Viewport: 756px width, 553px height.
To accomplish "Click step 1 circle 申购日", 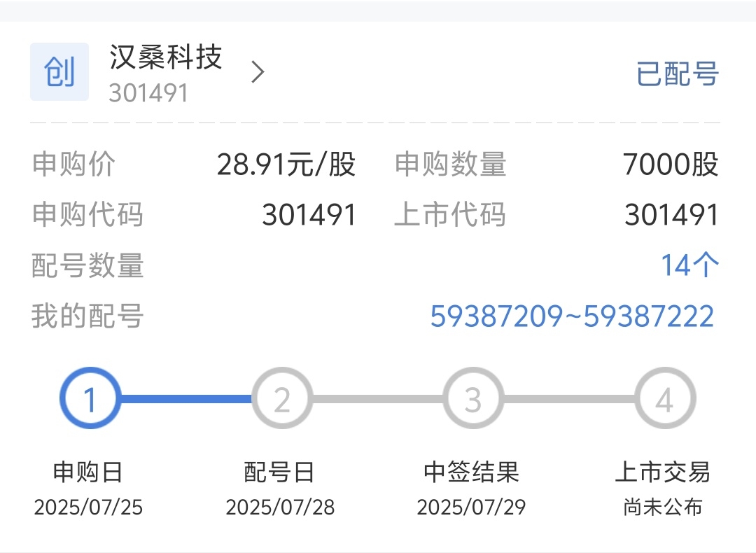I will pyautogui.click(x=90, y=398).
